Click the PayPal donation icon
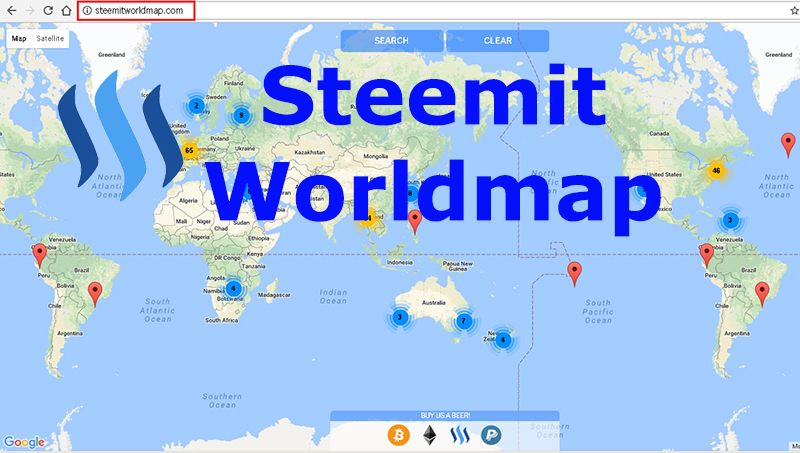 (491, 435)
